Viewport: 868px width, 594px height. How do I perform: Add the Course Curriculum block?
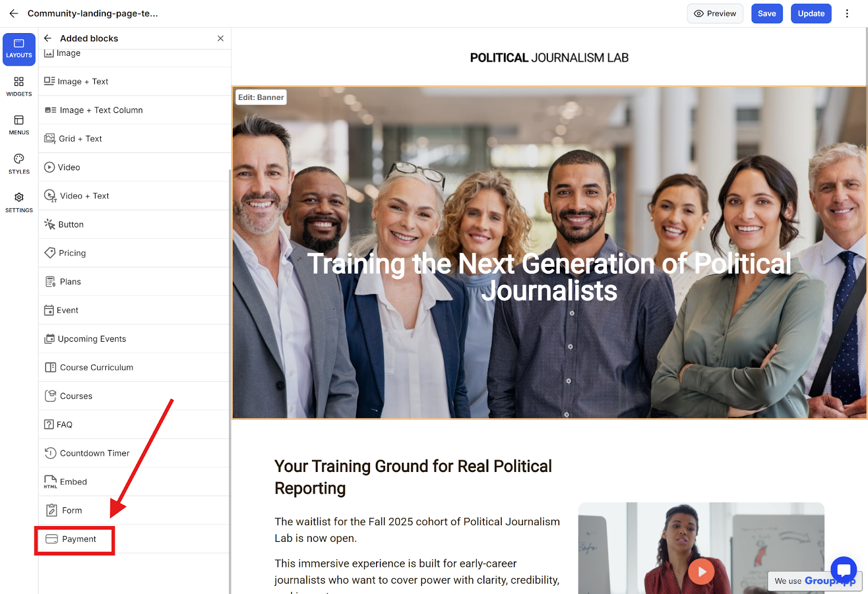(x=135, y=367)
